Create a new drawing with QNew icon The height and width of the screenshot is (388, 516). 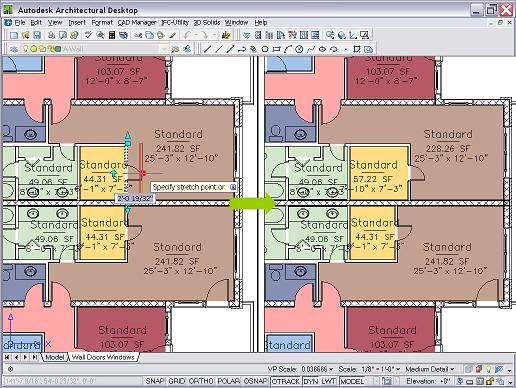[14, 35]
